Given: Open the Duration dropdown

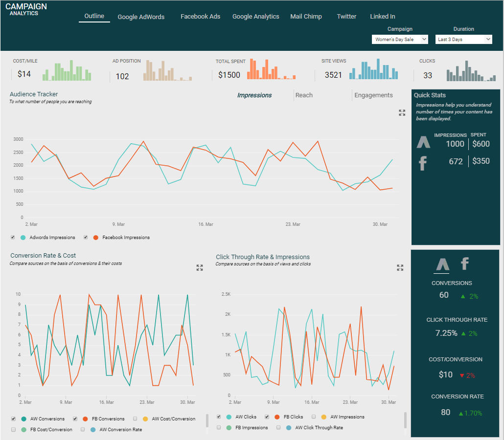Looking at the screenshot, I should pos(463,40).
